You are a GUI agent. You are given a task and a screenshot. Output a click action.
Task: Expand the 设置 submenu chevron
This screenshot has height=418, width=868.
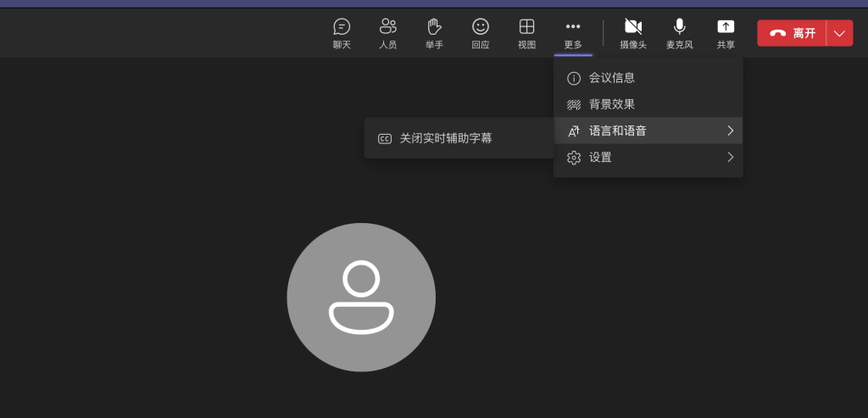tap(730, 157)
